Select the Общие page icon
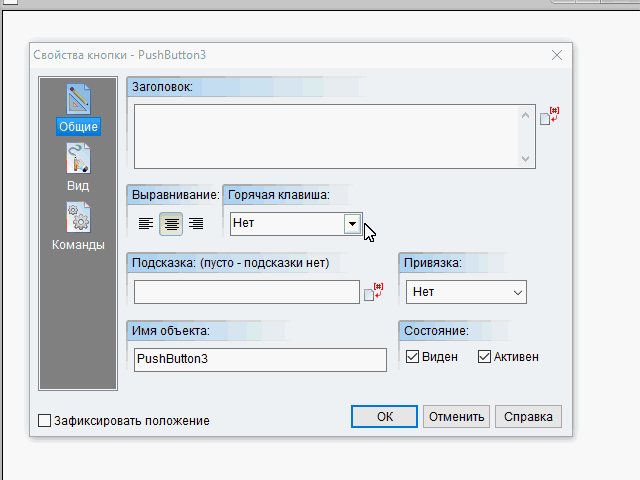 pyautogui.click(x=78, y=99)
